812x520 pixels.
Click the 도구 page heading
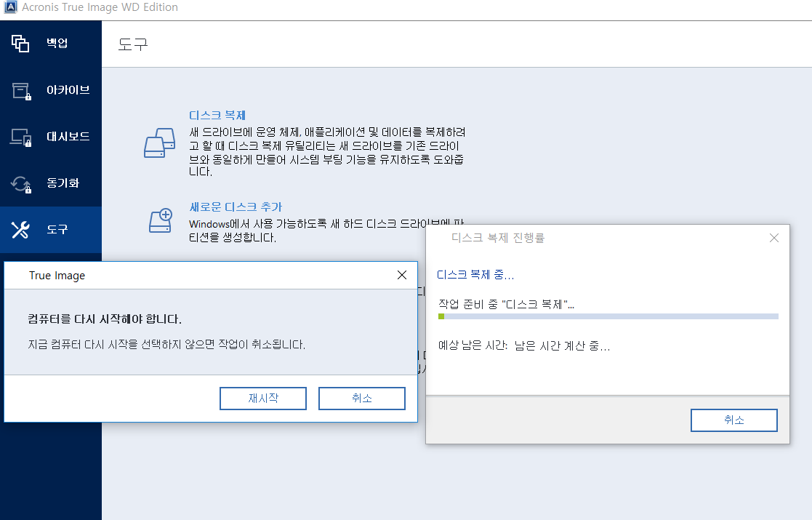(x=133, y=44)
